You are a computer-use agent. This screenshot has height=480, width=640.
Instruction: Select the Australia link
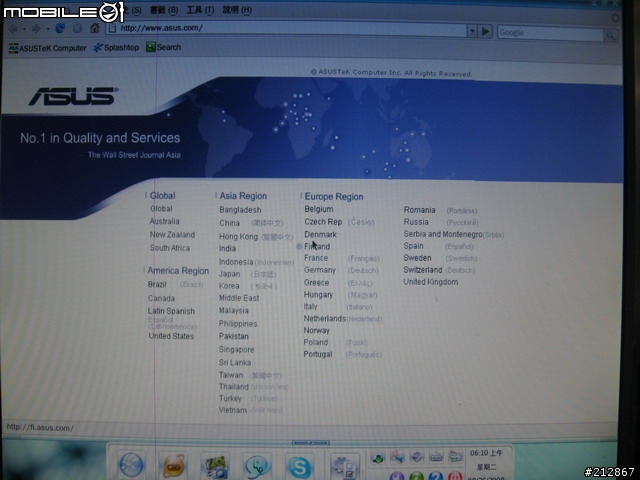pos(164,221)
